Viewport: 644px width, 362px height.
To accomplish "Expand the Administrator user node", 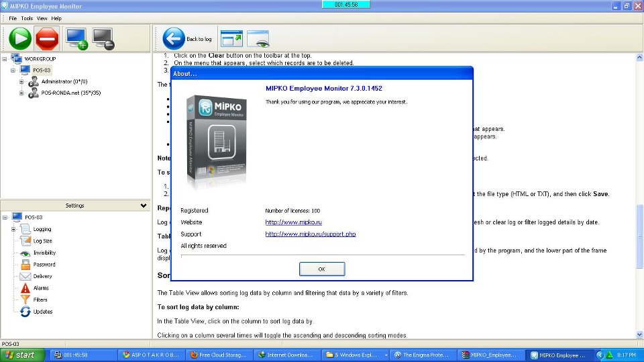I will click(x=21, y=81).
